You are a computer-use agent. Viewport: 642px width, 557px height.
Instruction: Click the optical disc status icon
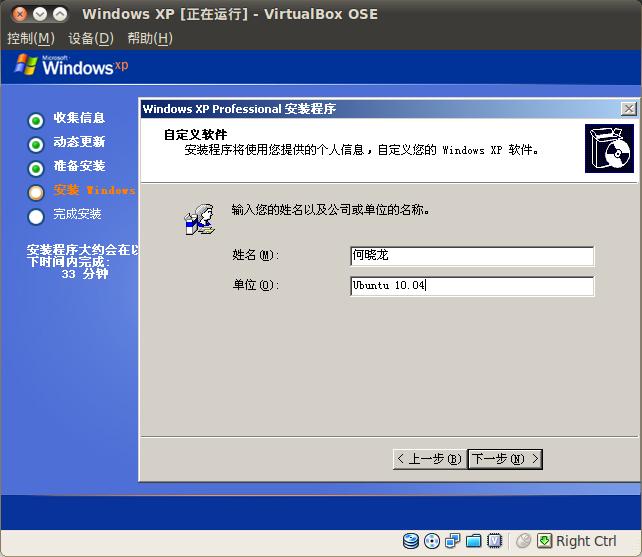pos(432,541)
